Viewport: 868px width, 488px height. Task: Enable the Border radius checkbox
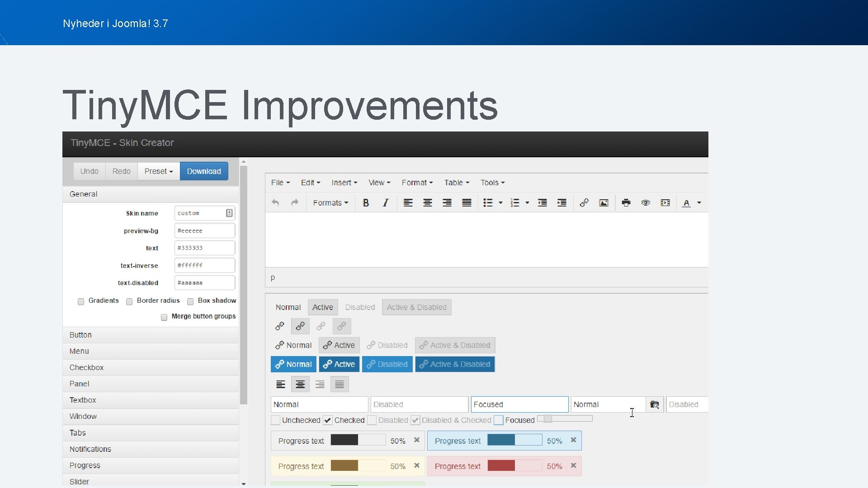tap(129, 302)
